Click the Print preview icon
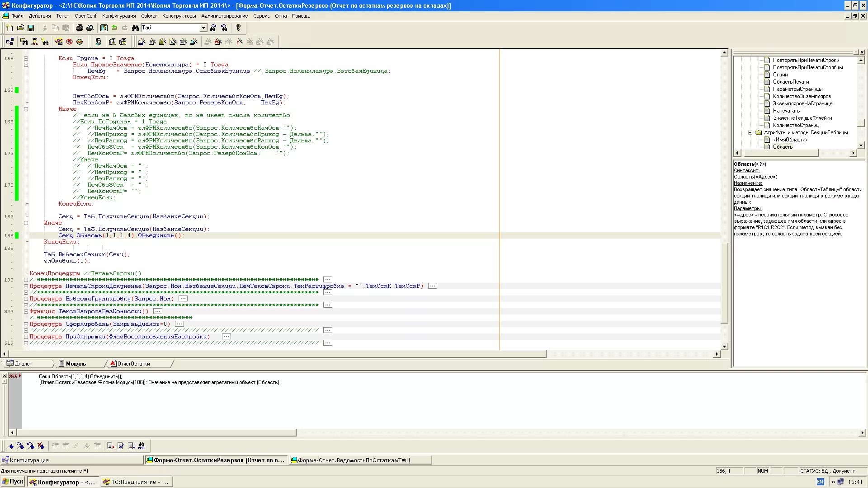This screenshot has width=868, height=488. point(90,28)
